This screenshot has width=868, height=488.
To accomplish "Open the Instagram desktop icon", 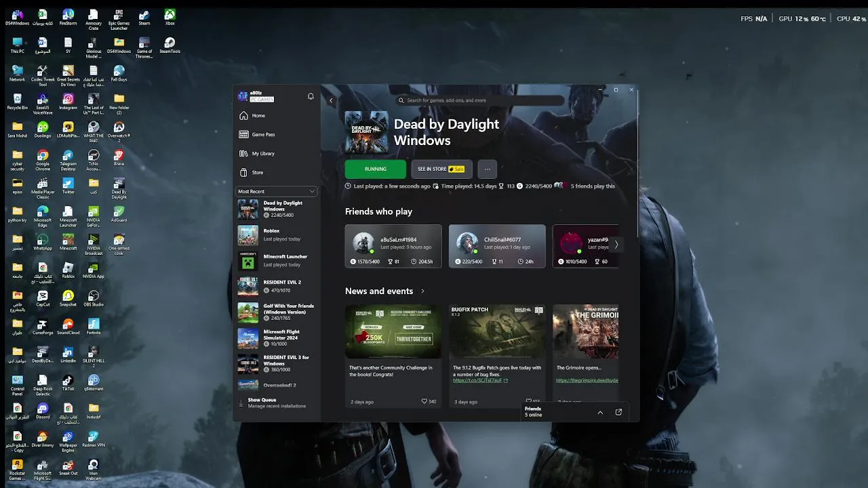I will pyautogui.click(x=68, y=102).
